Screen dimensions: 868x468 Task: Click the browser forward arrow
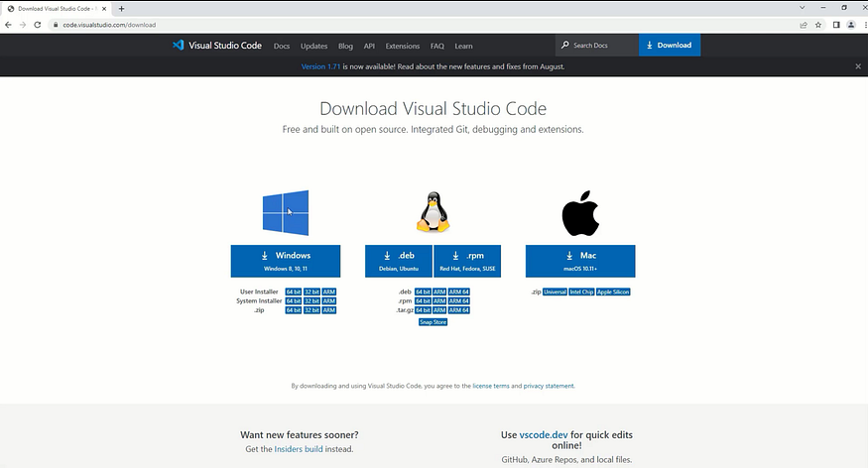23,25
